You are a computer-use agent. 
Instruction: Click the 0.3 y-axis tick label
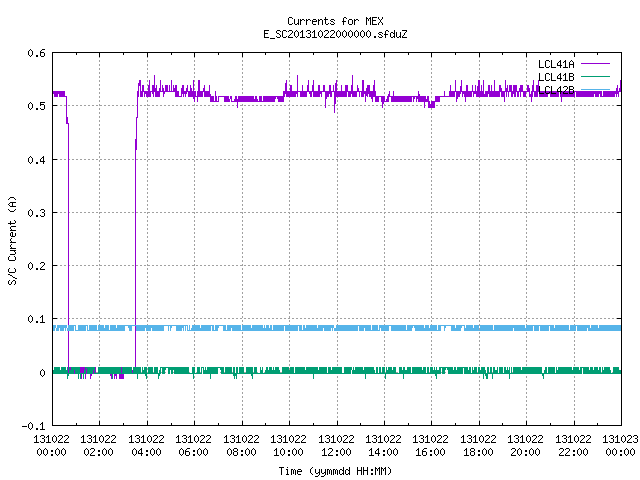(x=36, y=213)
